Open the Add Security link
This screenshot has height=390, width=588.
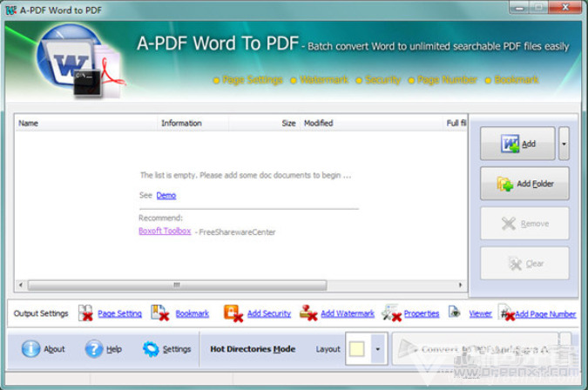click(x=269, y=313)
